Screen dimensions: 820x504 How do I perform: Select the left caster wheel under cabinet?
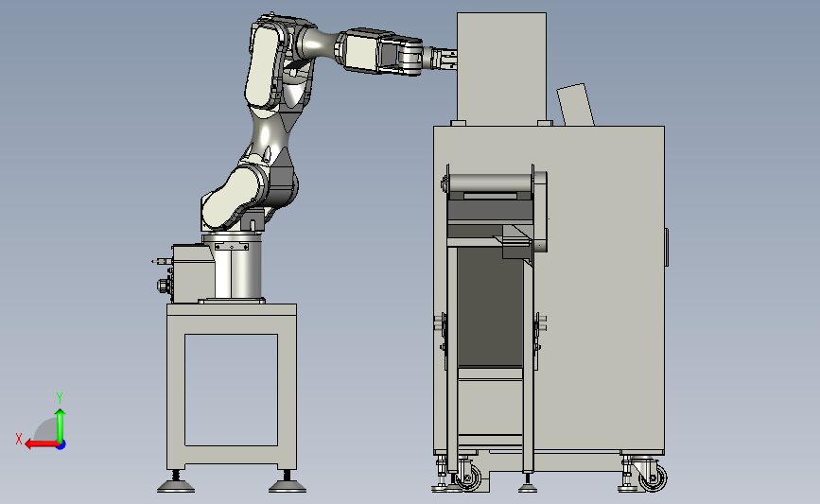[468, 477]
